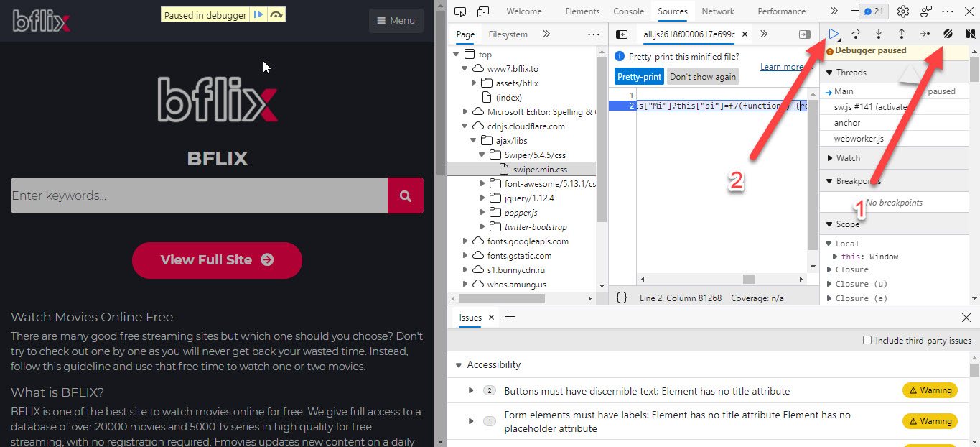The image size is (980, 447).
Task: Expand the fonts.gstatic.com node
Action: coord(465,256)
